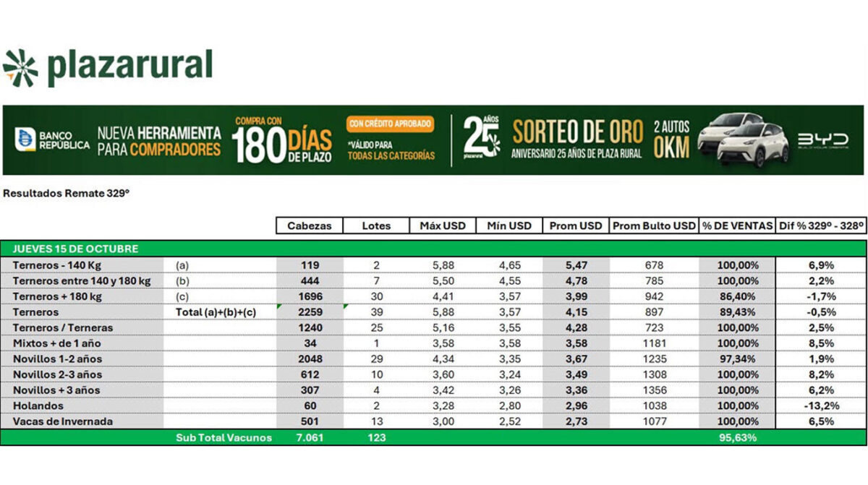Click the 'Terneros / Terneras' row label

[x=63, y=327]
